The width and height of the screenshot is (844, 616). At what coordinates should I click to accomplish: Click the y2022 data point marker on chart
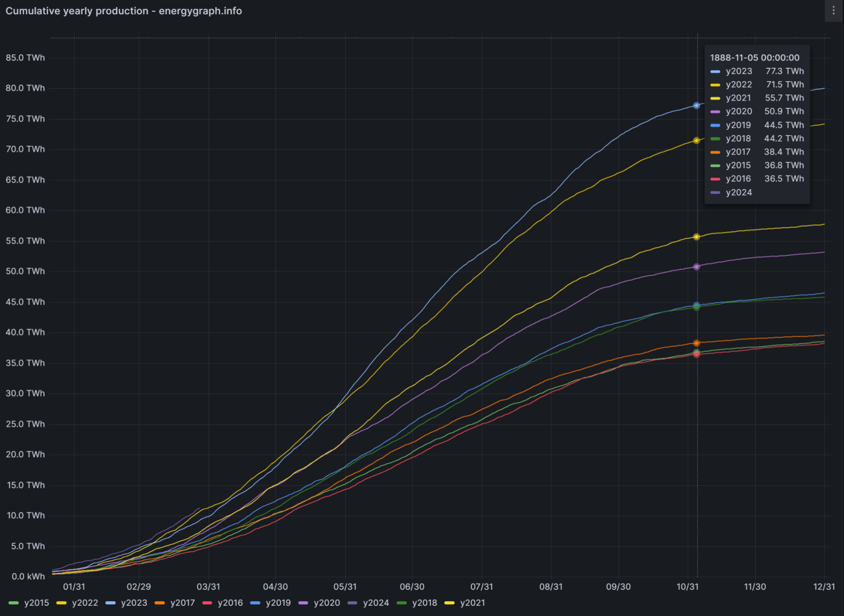point(697,141)
